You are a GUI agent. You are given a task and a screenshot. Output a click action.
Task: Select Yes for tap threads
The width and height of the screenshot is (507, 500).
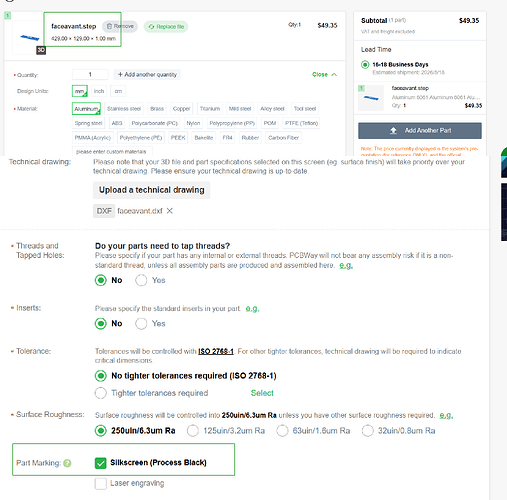pyautogui.click(x=141, y=280)
